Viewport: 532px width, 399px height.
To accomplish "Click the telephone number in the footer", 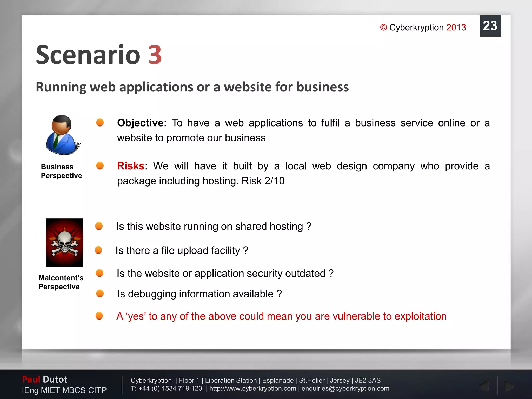I will coord(167,389).
